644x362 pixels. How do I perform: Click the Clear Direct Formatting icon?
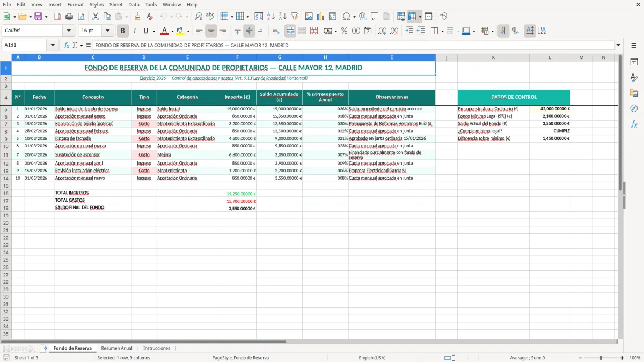pyautogui.click(x=150, y=17)
